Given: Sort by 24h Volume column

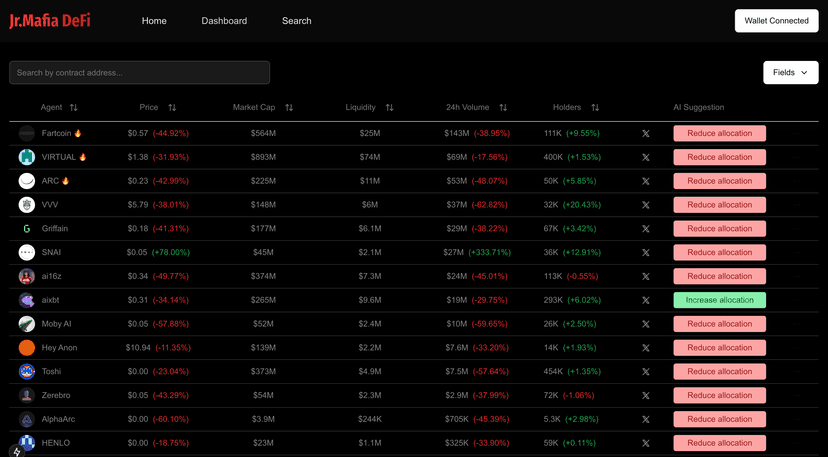Looking at the screenshot, I should (x=503, y=108).
